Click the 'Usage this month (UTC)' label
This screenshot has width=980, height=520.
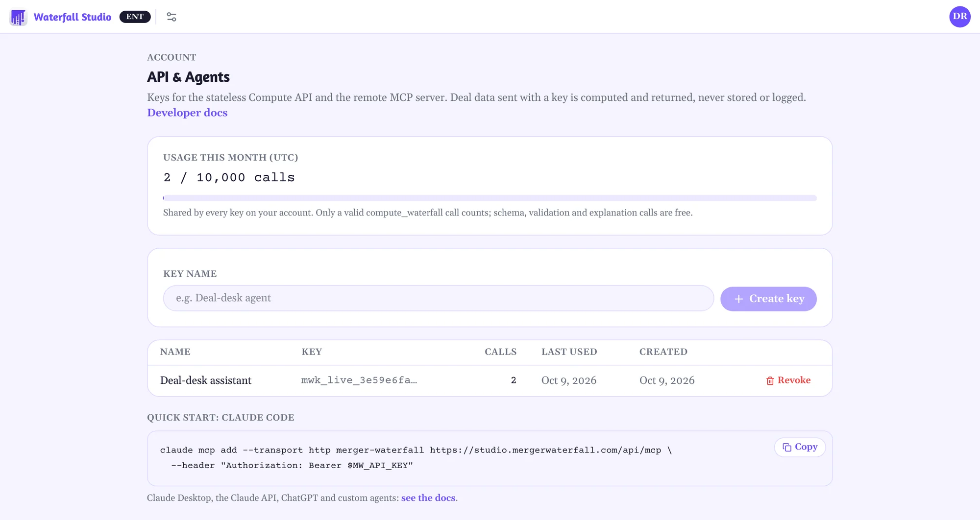[230, 158]
